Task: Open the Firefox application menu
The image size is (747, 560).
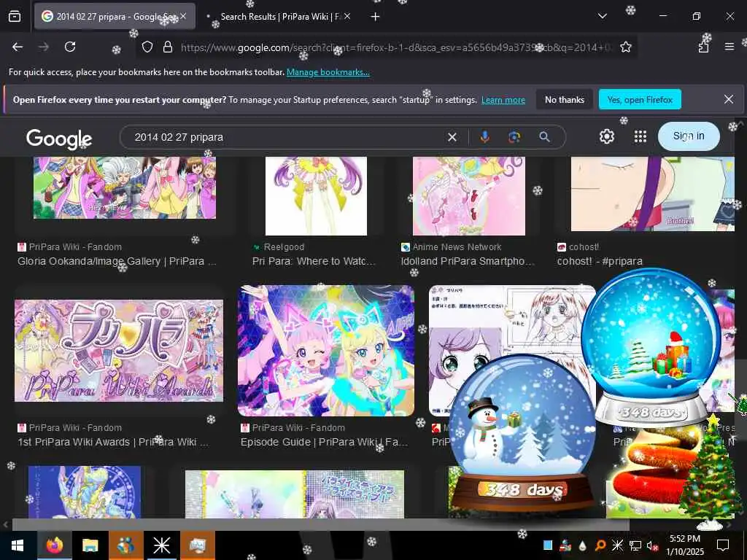Action: (729, 47)
